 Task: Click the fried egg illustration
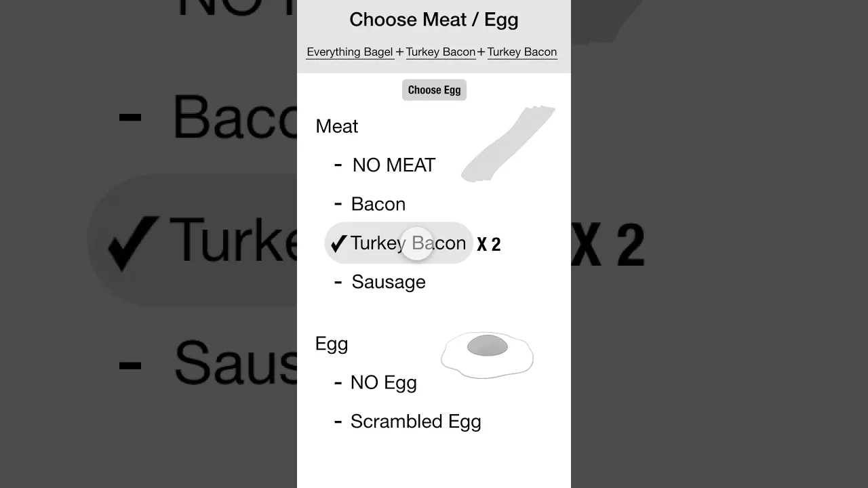tap(487, 354)
